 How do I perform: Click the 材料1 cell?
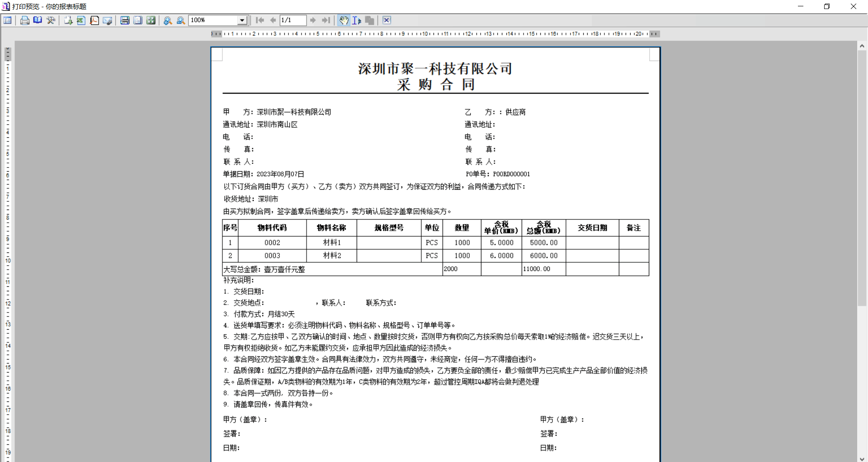[332, 243]
